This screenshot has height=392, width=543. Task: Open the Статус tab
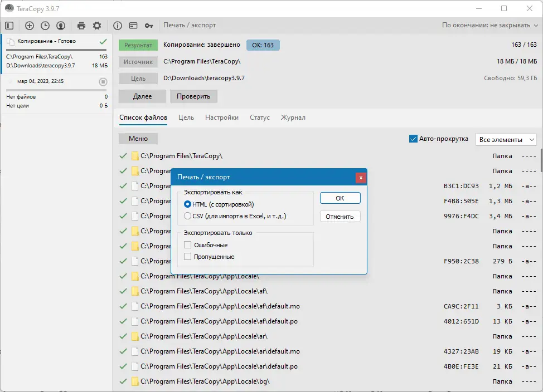point(260,117)
